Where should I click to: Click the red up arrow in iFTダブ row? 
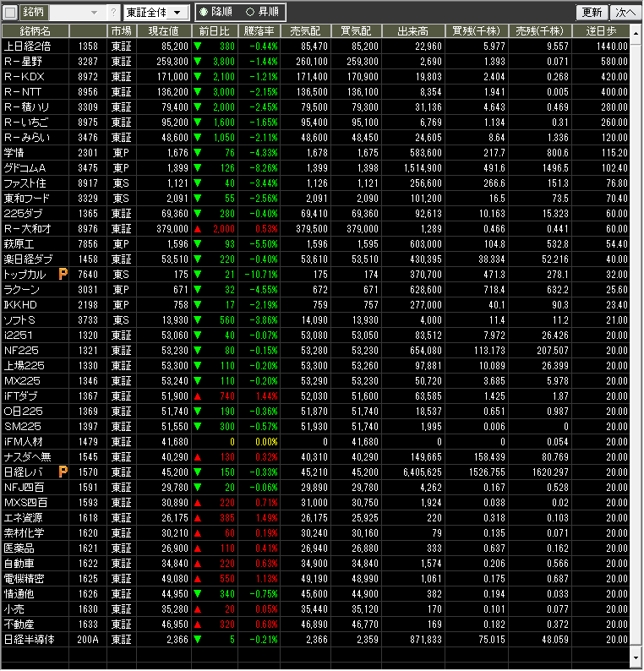197,396
